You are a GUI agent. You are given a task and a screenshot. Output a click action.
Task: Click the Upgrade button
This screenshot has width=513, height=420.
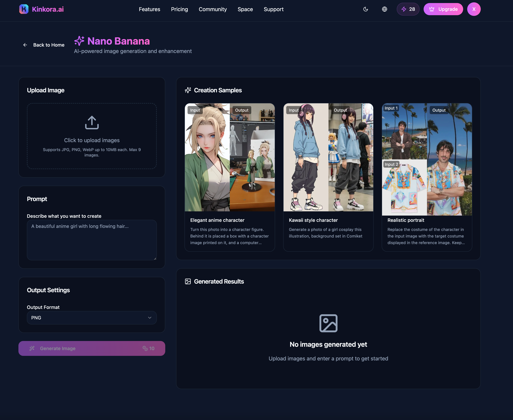pyautogui.click(x=443, y=9)
